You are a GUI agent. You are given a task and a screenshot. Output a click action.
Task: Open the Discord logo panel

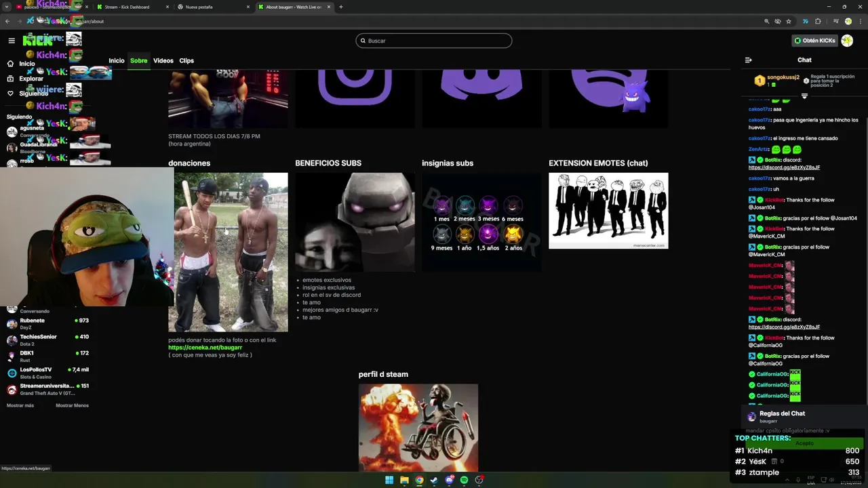click(x=481, y=98)
